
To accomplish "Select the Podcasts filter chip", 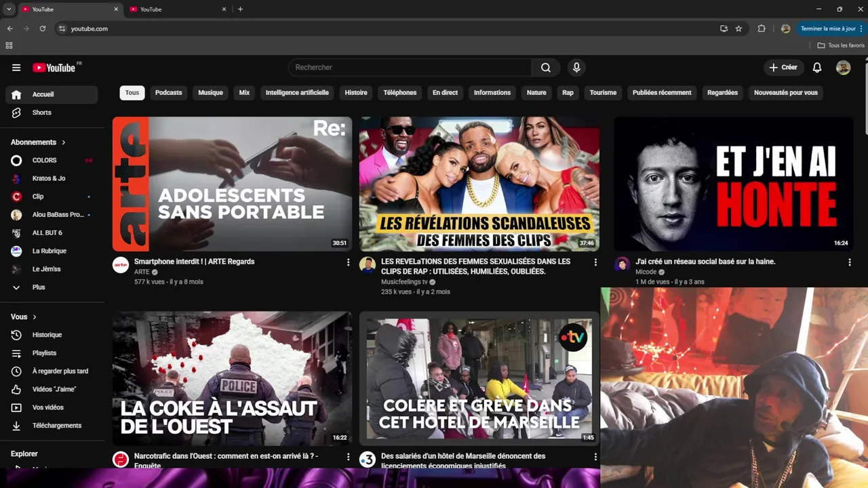I will 169,93.
